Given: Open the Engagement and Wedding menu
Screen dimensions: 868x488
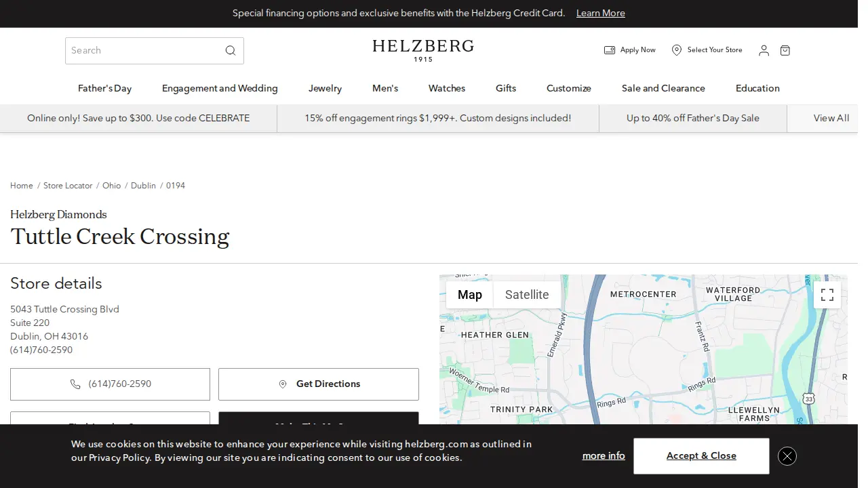Looking at the screenshot, I should (220, 88).
